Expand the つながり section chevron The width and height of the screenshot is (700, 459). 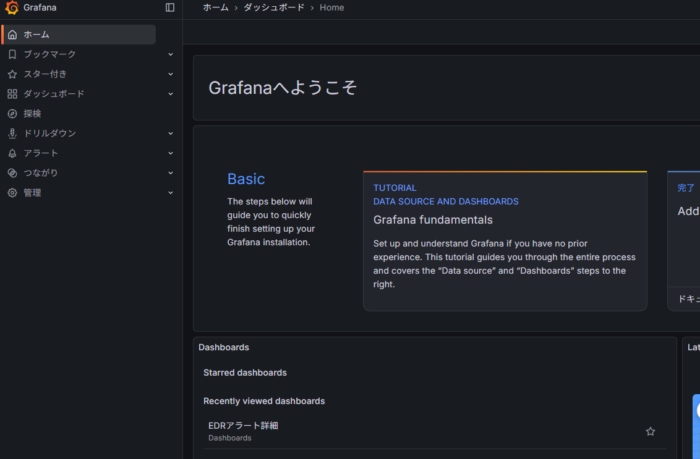coord(170,173)
